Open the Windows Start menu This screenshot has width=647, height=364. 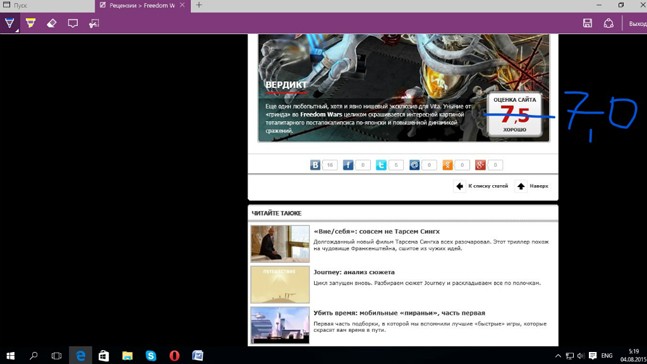(x=10, y=355)
